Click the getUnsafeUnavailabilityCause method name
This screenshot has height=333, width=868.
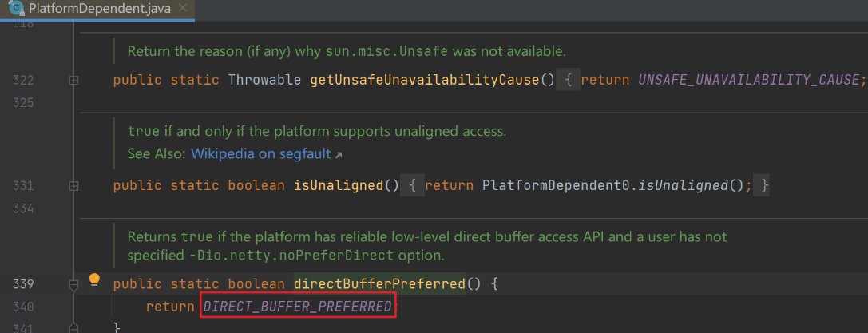[x=431, y=81]
